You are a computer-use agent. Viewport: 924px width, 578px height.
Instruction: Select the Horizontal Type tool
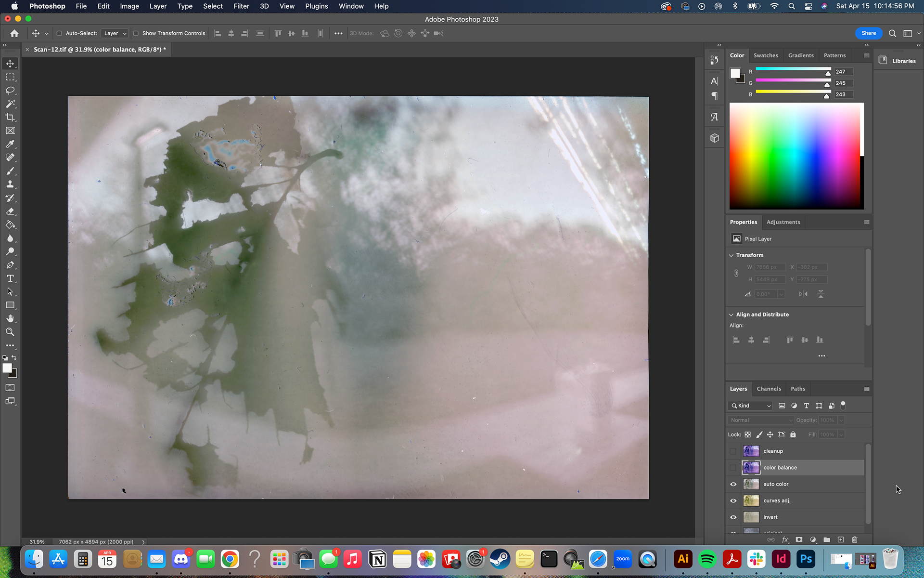pyautogui.click(x=10, y=278)
